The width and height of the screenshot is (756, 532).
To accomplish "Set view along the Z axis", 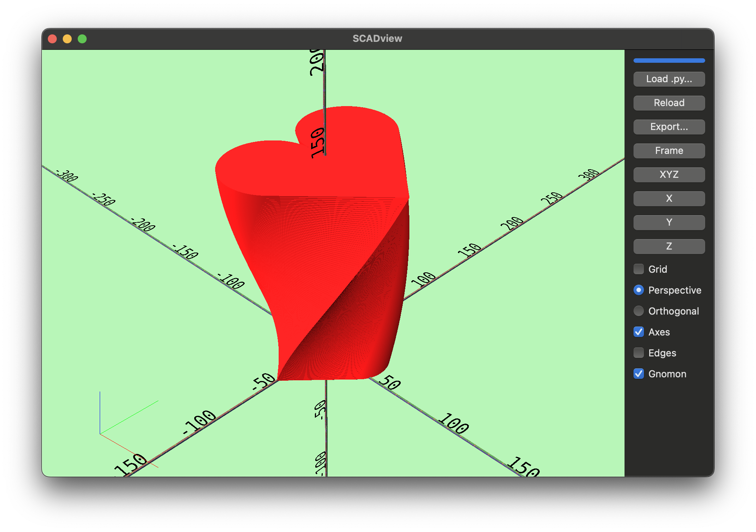I will click(669, 247).
